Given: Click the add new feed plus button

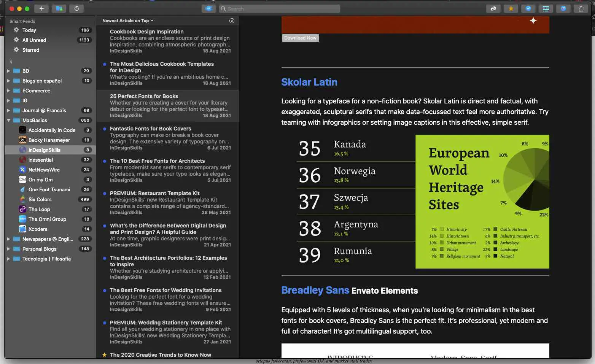Looking at the screenshot, I should 41,8.
